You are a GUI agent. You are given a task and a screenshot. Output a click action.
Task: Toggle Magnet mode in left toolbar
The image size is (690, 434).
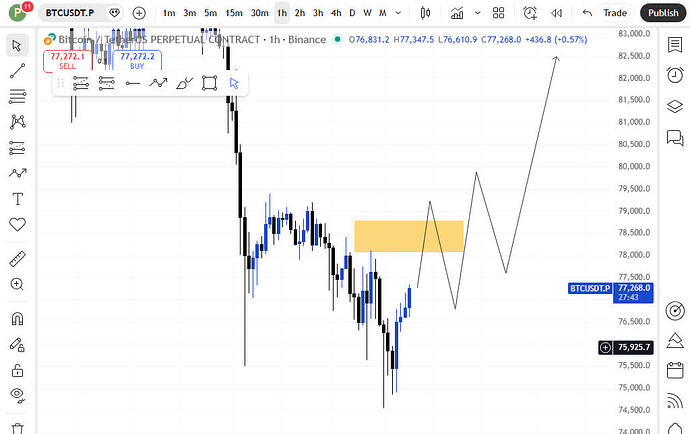[17, 320]
